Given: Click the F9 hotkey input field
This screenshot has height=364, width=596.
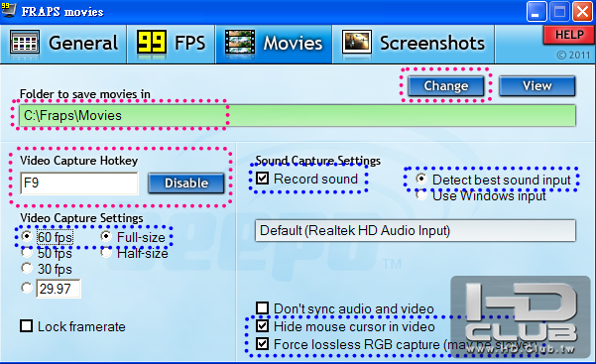Looking at the screenshot, I should 79,182.
